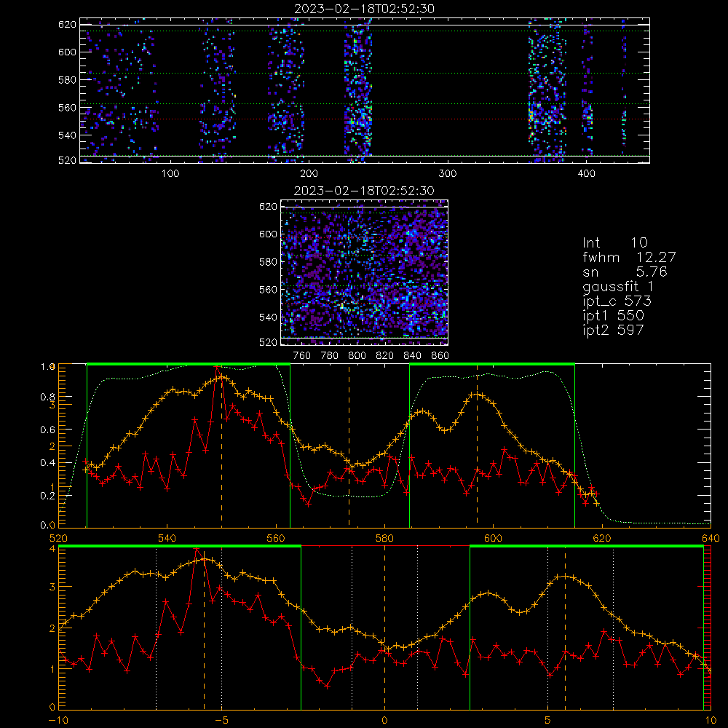Click the "800" tick label under the middle image

(x=357, y=356)
